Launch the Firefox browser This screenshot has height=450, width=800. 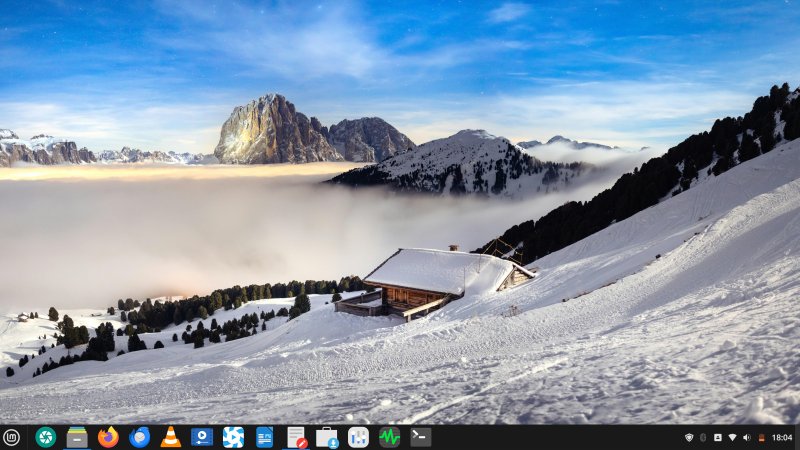pos(108,437)
